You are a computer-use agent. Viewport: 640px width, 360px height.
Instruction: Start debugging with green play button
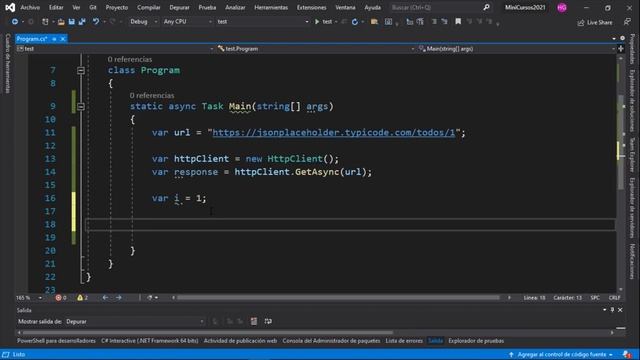317,22
